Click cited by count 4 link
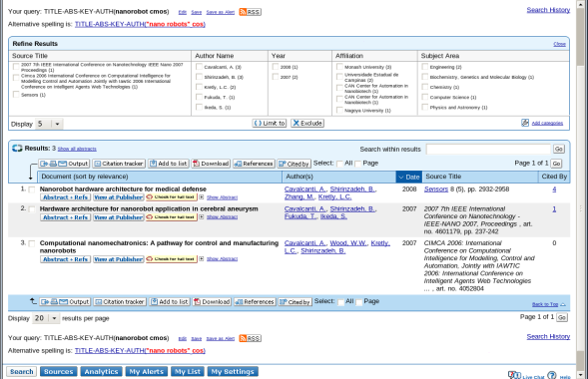The height and width of the screenshot is (379, 588). [554, 189]
